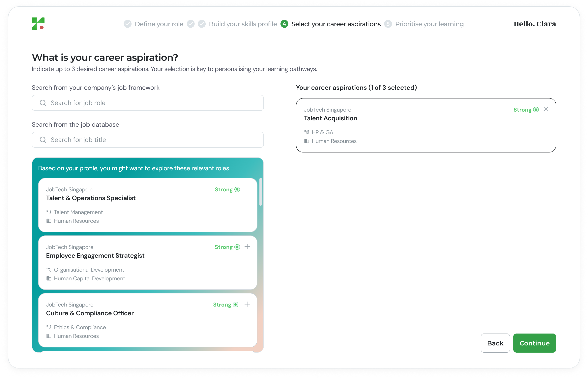Open Prioritise your learning step
Image resolution: width=588 pixels, height=378 pixels.
[x=429, y=24]
